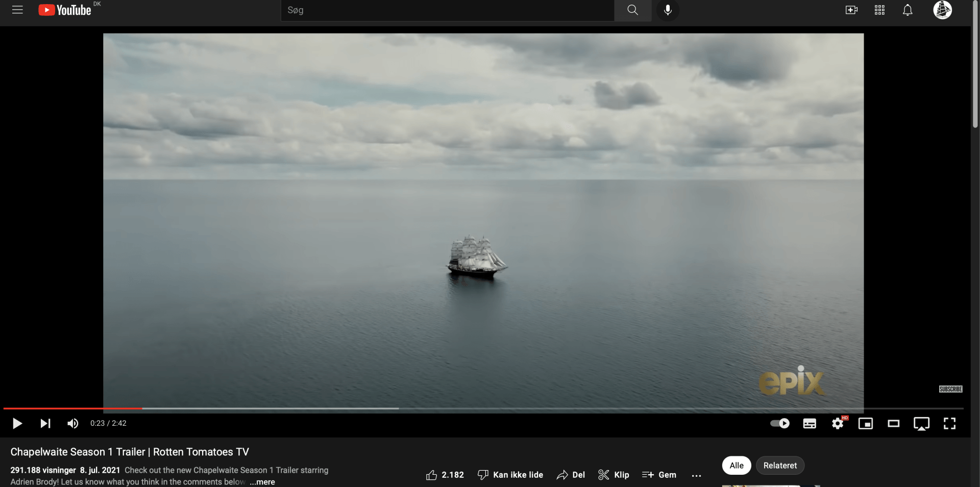Start voice search with microphone icon
This screenshot has height=487, width=980.
pyautogui.click(x=668, y=10)
